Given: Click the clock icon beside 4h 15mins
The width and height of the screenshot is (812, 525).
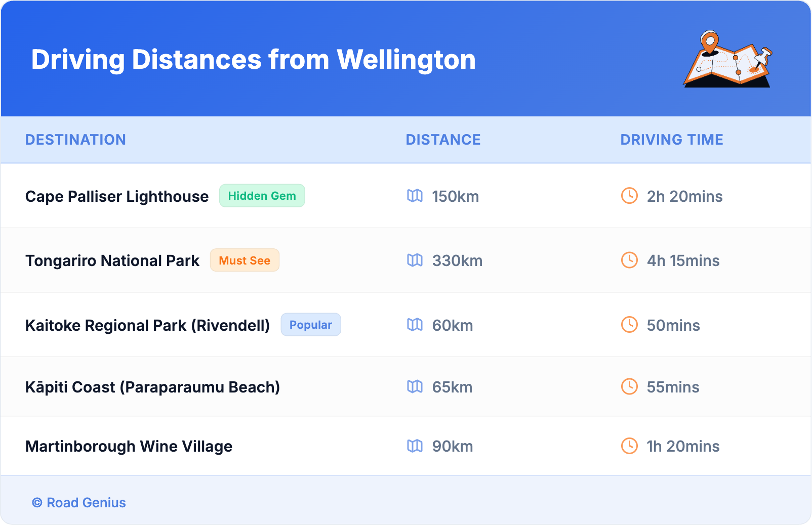Looking at the screenshot, I should [x=629, y=260].
